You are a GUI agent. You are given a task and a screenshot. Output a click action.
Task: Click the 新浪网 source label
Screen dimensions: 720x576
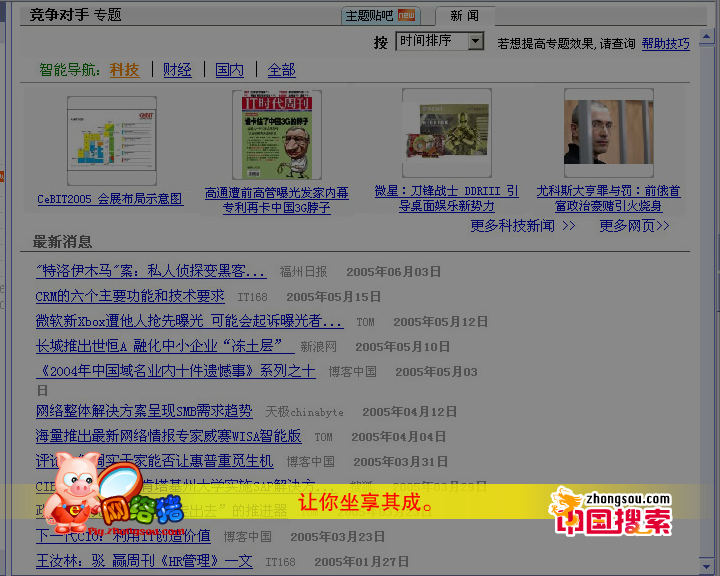(319, 347)
